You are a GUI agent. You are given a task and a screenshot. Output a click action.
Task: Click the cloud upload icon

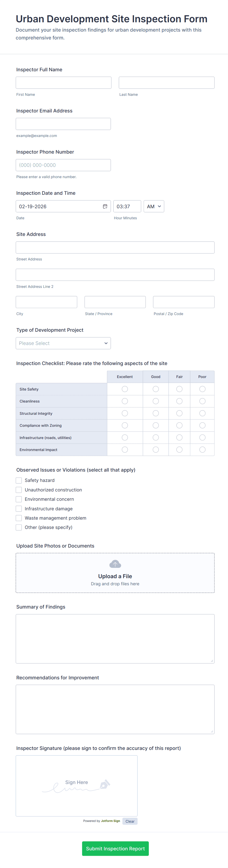click(115, 564)
